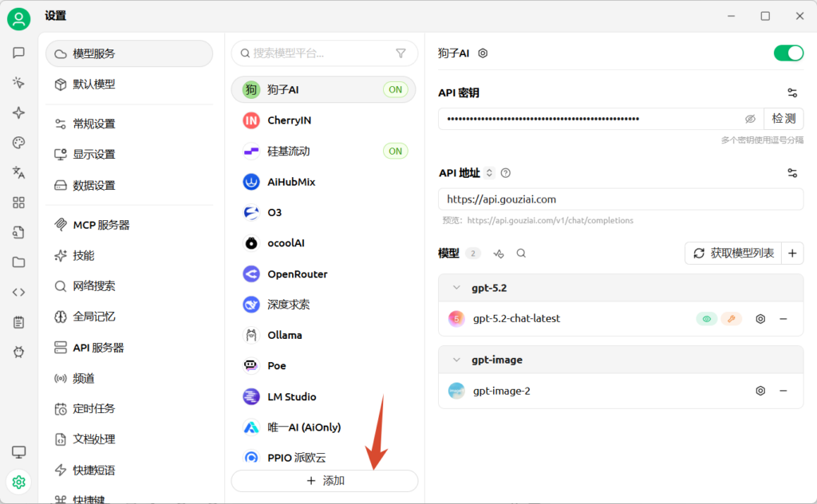The width and height of the screenshot is (817, 504).
Task: Open API key list settings icon
Action: click(792, 93)
